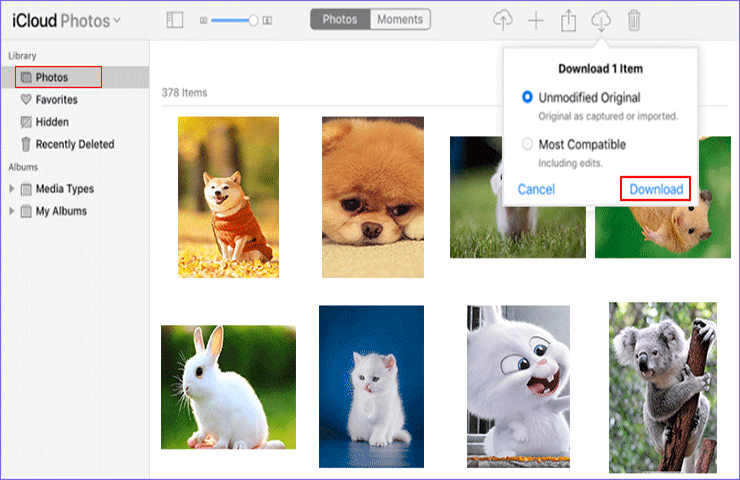Image resolution: width=740 pixels, height=480 pixels.
Task: Expand the Media Types album group
Action: [x=12, y=189]
